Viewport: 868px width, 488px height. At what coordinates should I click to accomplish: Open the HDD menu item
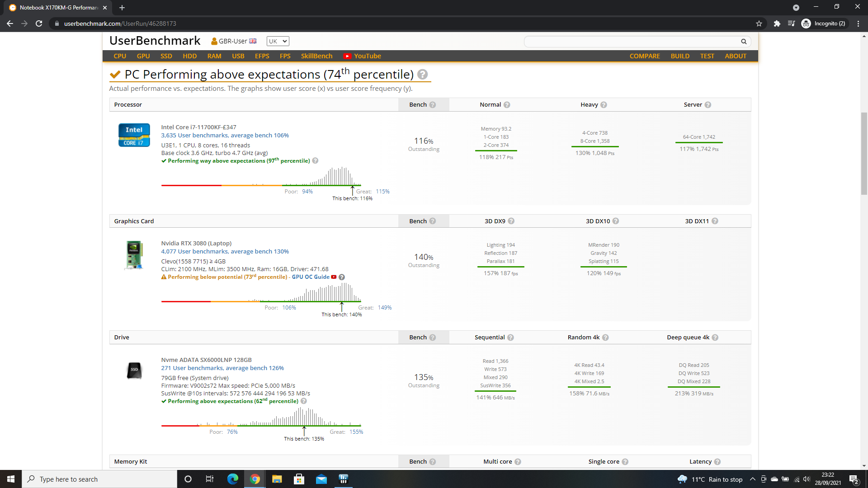coord(190,56)
